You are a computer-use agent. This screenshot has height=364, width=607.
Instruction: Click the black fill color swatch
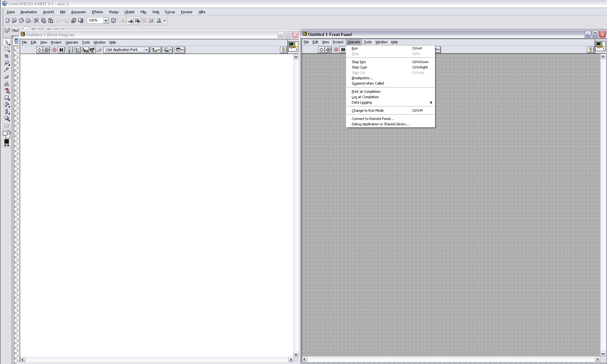[7, 142]
